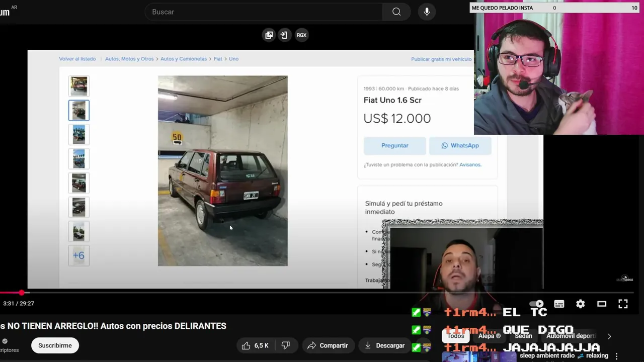
Task: Toggle autoplay switch in player controls
Action: pyautogui.click(x=537, y=304)
